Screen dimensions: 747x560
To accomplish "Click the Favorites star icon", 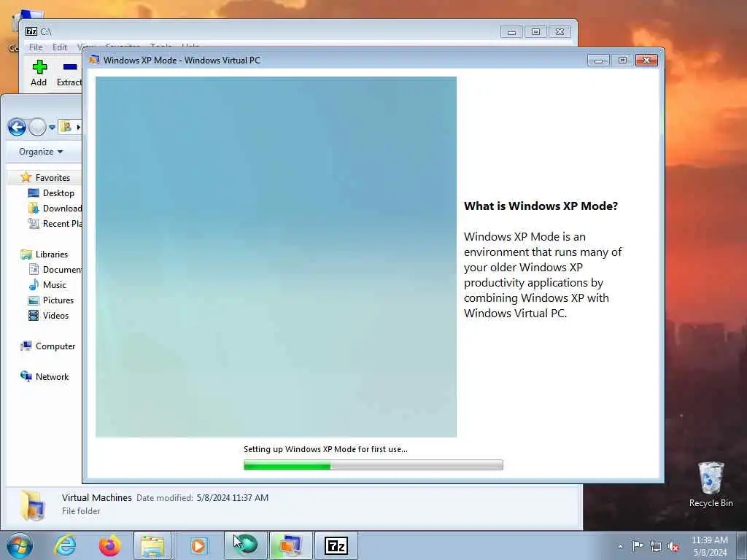I will [26, 177].
